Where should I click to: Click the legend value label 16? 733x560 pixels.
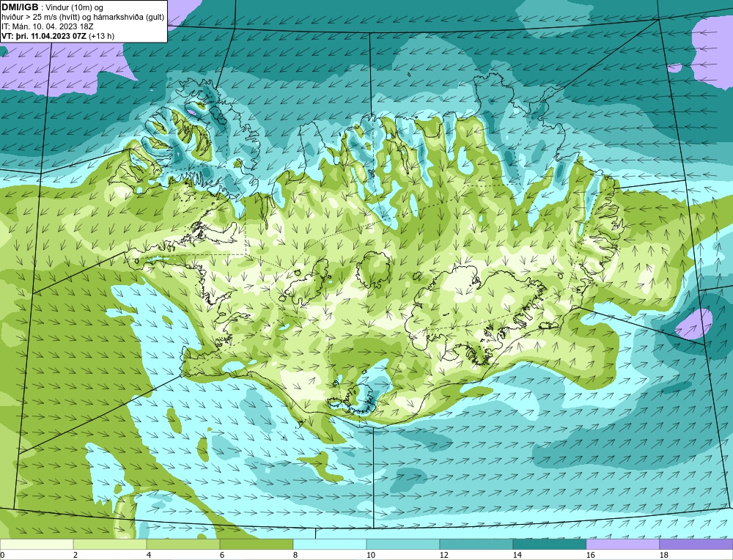click(590, 555)
